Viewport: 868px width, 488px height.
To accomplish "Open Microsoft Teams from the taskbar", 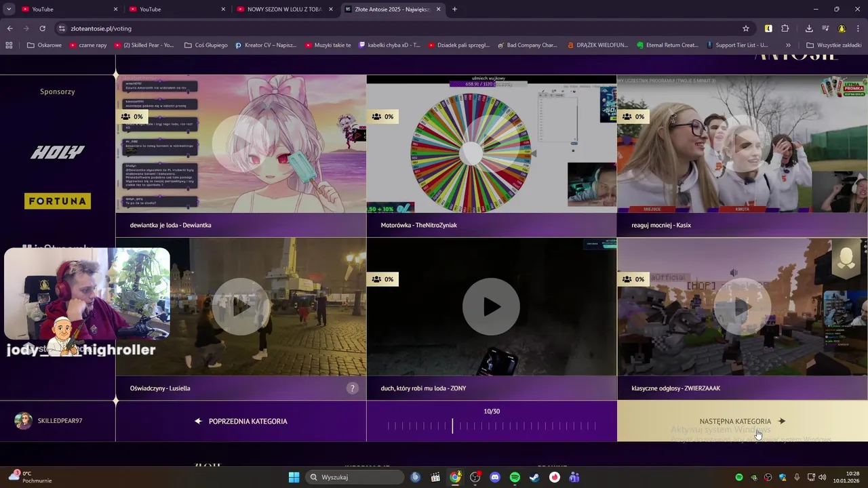I will pos(574,477).
